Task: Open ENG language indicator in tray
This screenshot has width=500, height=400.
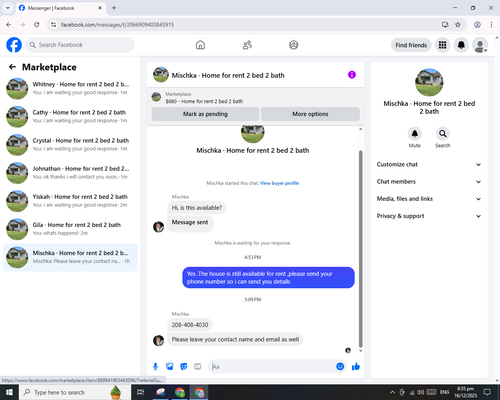Action: point(444,392)
